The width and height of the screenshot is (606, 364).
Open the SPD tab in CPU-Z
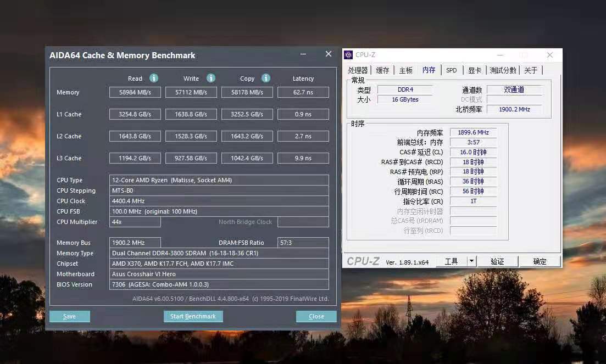click(x=452, y=70)
